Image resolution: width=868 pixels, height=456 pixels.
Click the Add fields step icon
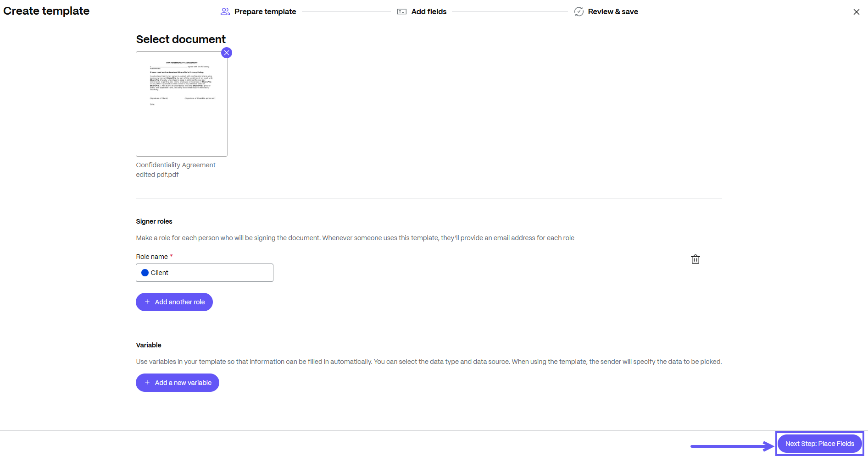click(x=402, y=11)
